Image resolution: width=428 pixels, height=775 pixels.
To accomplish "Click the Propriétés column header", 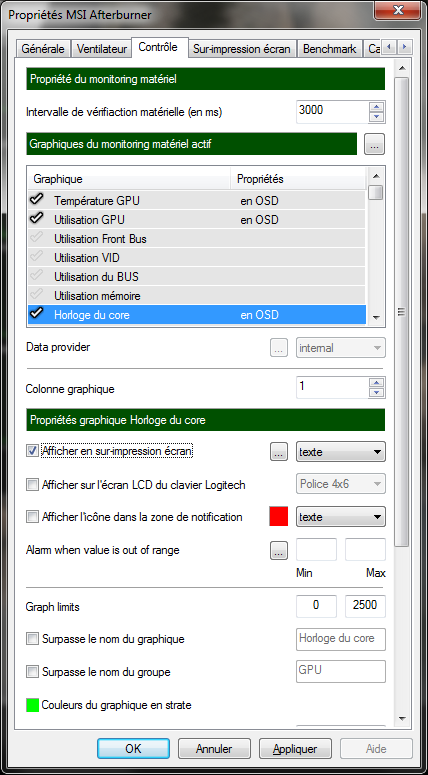I will (x=299, y=179).
